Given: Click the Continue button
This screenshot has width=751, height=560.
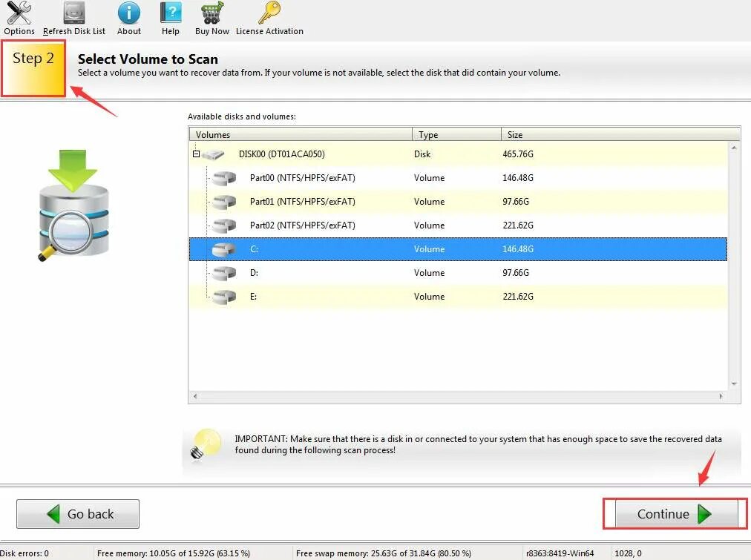Looking at the screenshot, I should click(x=676, y=514).
